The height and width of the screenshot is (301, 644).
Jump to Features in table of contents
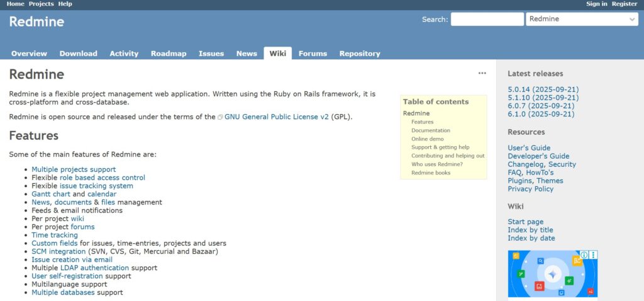point(422,122)
